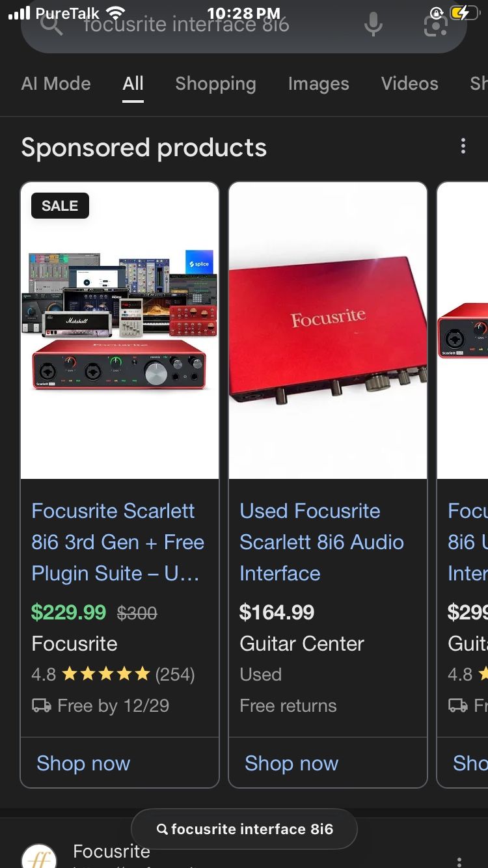Open Google Lens camera search icon
Image resolution: width=488 pixels, height=868 pixels.
click(435, 25)
